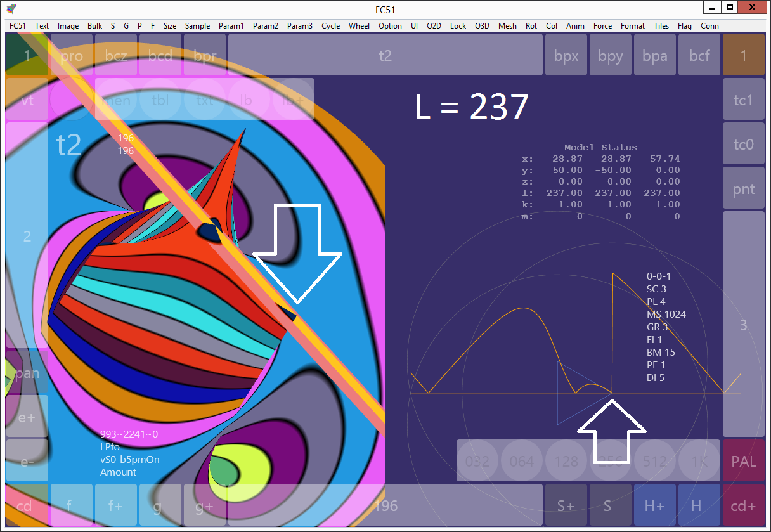Open the Anim menu
This screenshot has height=532, width=771.
coord(575,26)
